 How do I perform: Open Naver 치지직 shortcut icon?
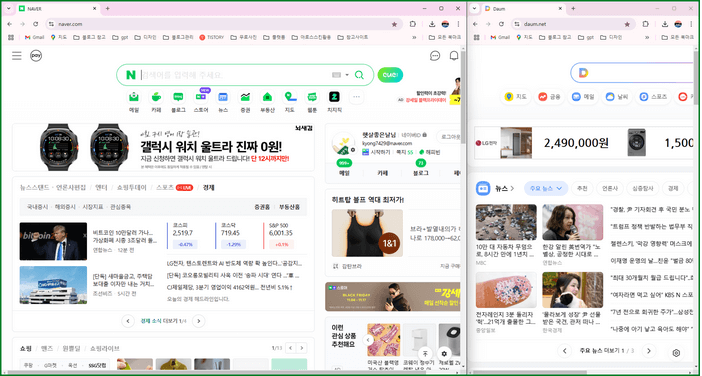334,97
